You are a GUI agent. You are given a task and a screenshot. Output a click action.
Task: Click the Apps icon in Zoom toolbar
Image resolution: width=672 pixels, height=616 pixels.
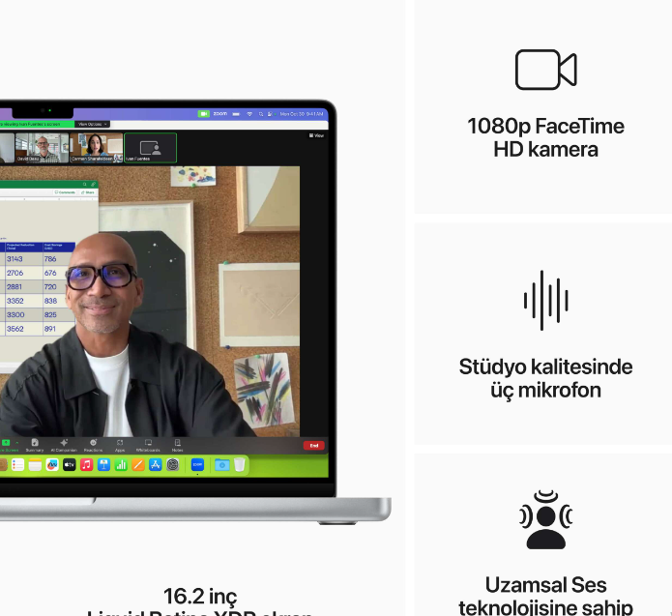point(120,444)
